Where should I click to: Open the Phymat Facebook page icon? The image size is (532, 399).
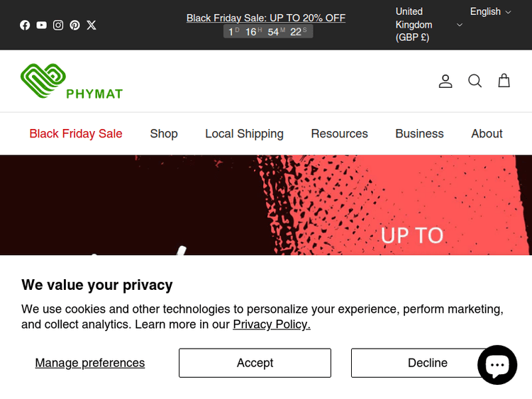point(25,25)
